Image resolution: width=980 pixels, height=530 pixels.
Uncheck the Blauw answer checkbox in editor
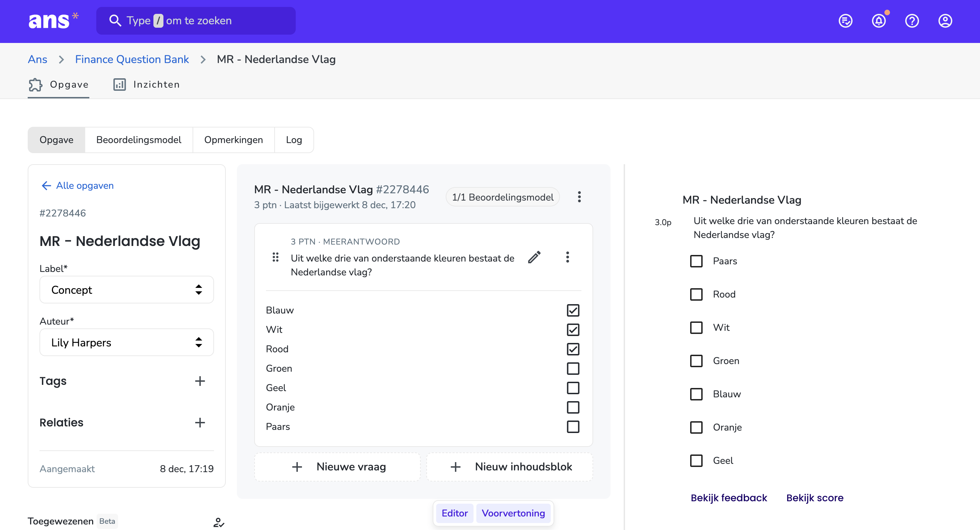pyautogui.click(x=573, y=310)
